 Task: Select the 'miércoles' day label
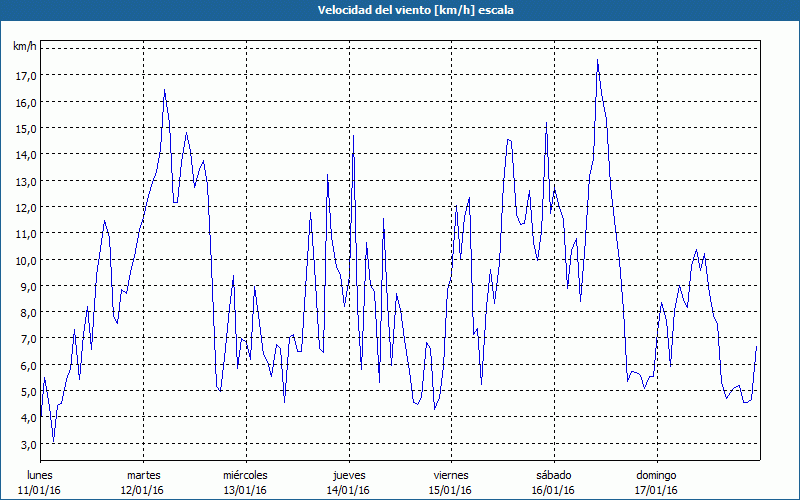point(245,474)
